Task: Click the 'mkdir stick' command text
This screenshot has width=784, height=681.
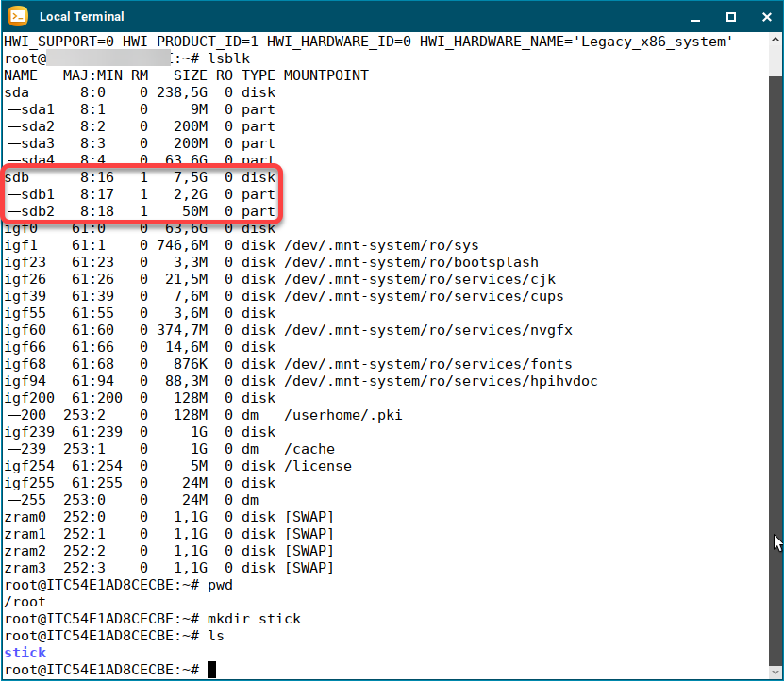Action: [254, 619]
